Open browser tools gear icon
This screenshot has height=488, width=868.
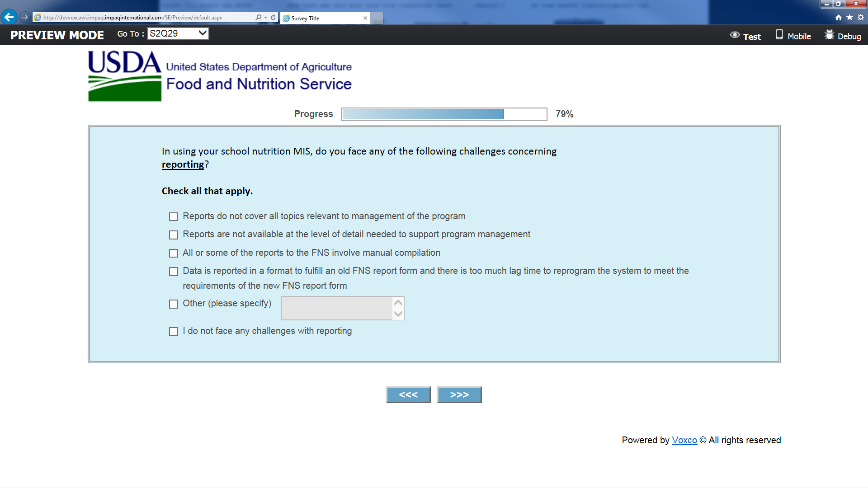point(861,17)
